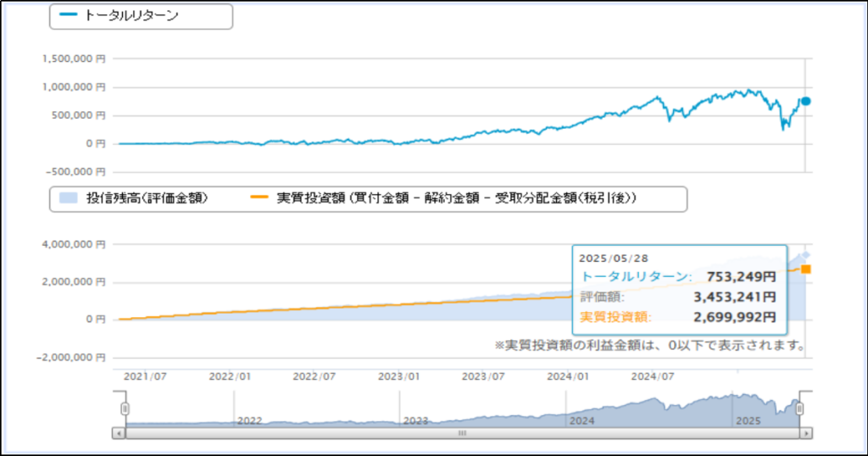Click the scrollbar right arrow button
The width and height of the screenshot is (868, 456).
[807, 433]
